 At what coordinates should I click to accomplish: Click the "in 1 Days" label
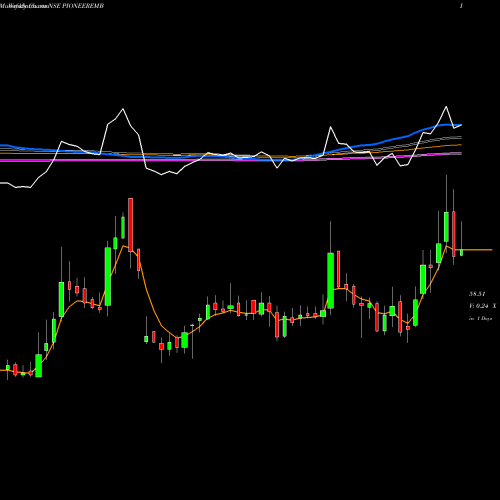click(480, 319)
